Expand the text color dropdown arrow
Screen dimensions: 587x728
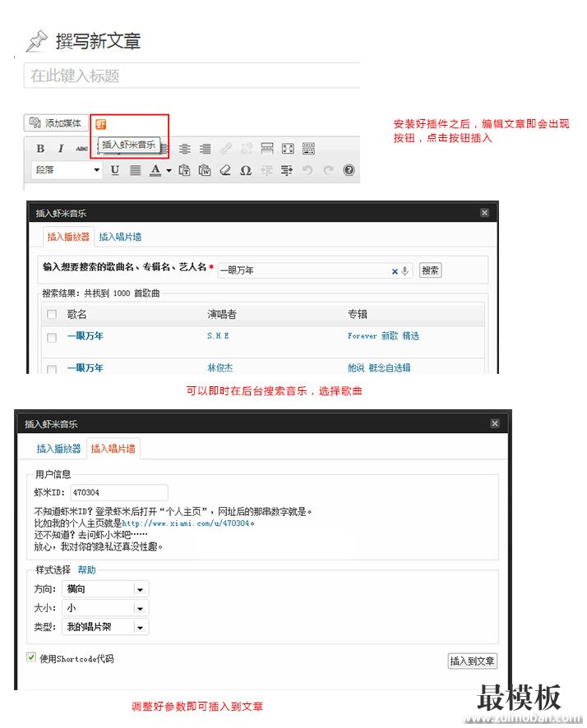pyautogui.click(x=169, y=170)
